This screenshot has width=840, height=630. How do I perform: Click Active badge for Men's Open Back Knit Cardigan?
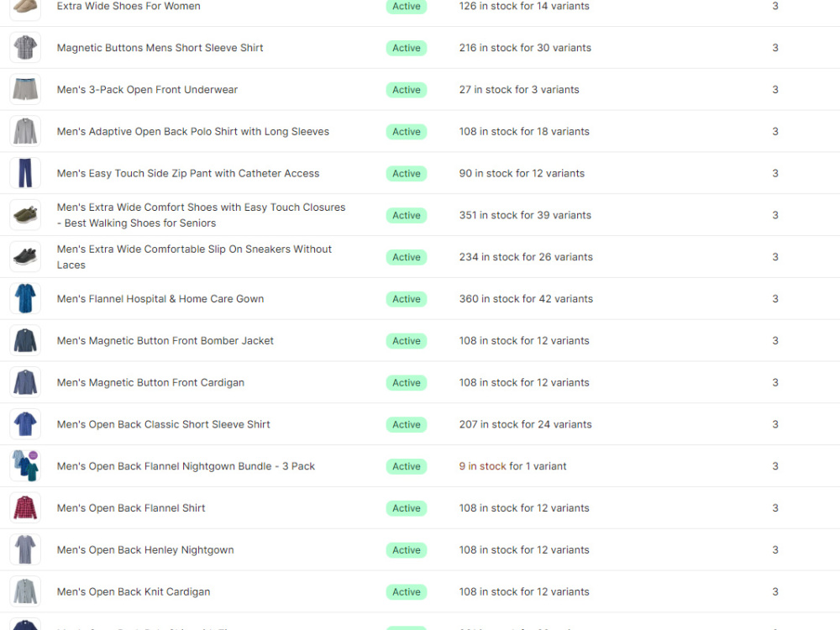coord(406,591)
